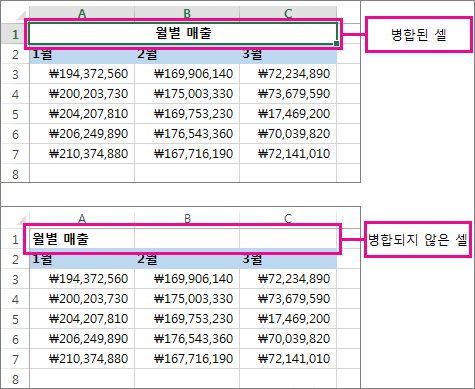Viewport: 475px width, 389px height.
Task: Select row 2 header in merged-title sheet
Action: click(15, 54)
